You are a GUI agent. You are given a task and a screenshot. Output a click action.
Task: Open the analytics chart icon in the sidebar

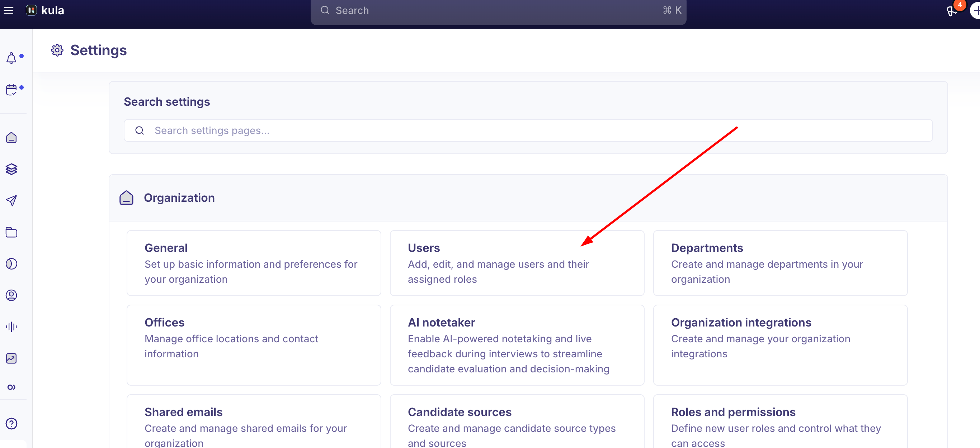click(x=11, y=358)
